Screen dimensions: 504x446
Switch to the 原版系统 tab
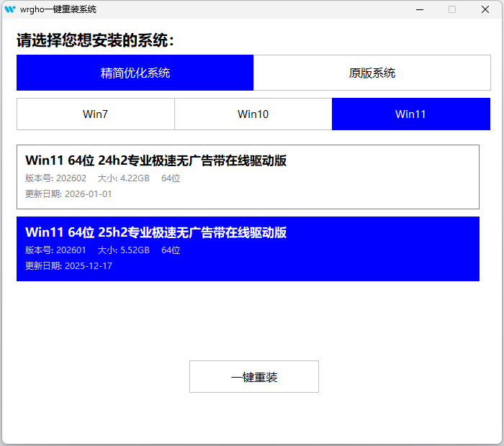click(372, 73)
